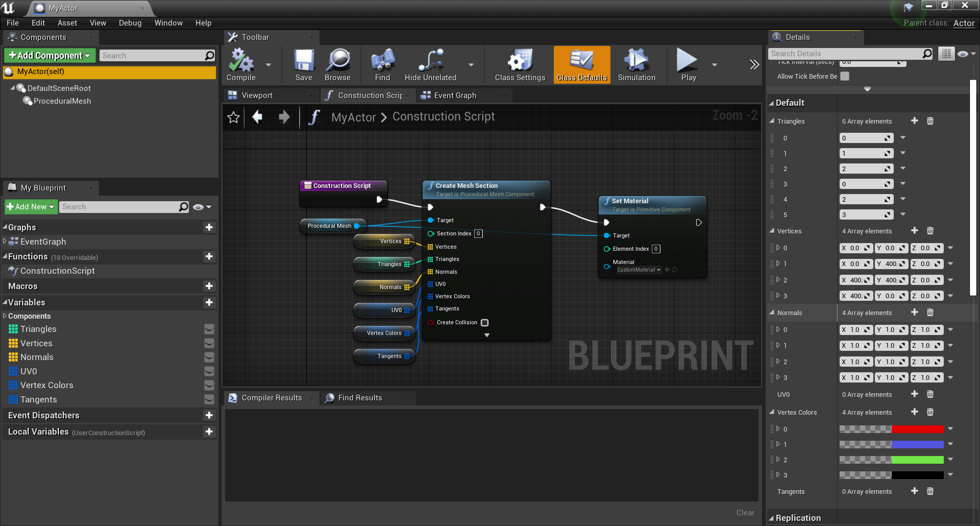Image resolution: width=980 pixels, height=526 pixels.
Task: Open Add Component dropdown
Action: 50,55
